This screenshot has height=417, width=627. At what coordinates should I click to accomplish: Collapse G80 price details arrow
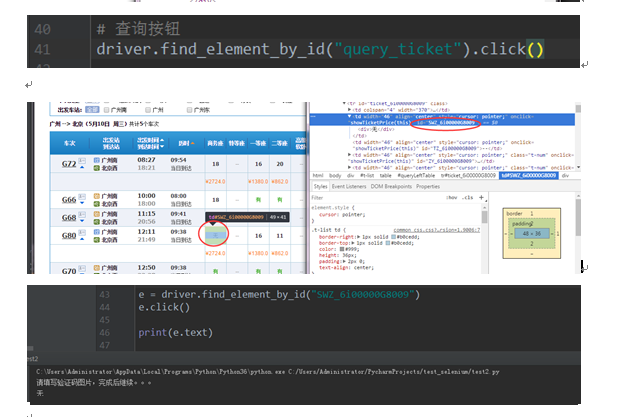pos(82,239)
